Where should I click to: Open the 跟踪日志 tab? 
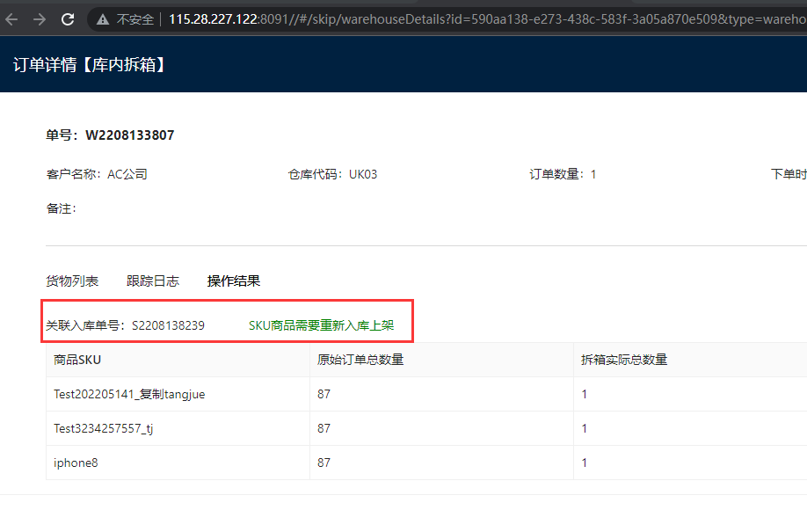click(153, 281)
